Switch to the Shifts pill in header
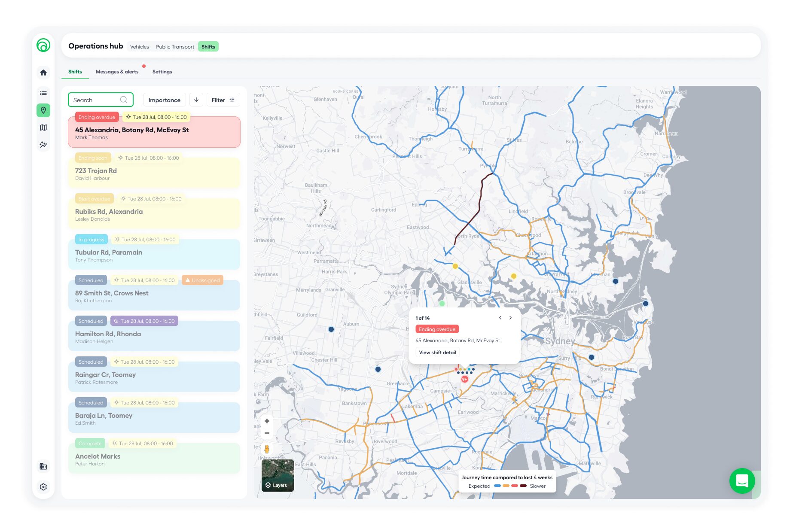The image size is (793, 532). tap(208, 47)
